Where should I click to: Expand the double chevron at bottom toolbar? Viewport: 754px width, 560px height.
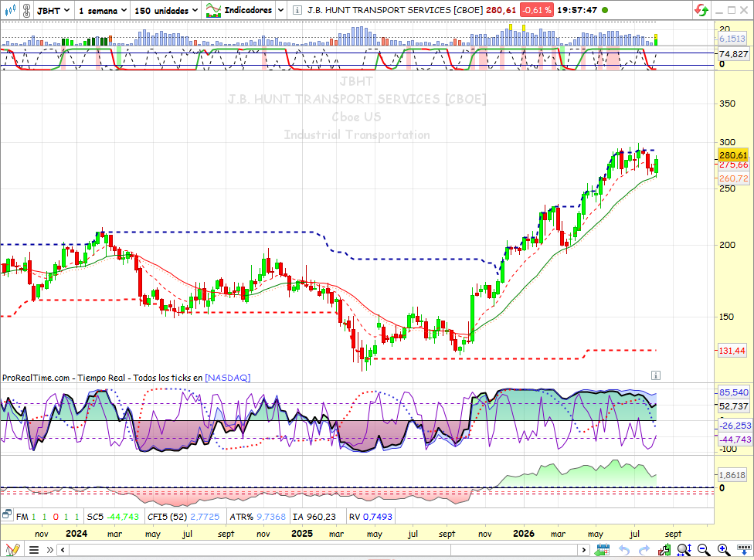[49, 549]
